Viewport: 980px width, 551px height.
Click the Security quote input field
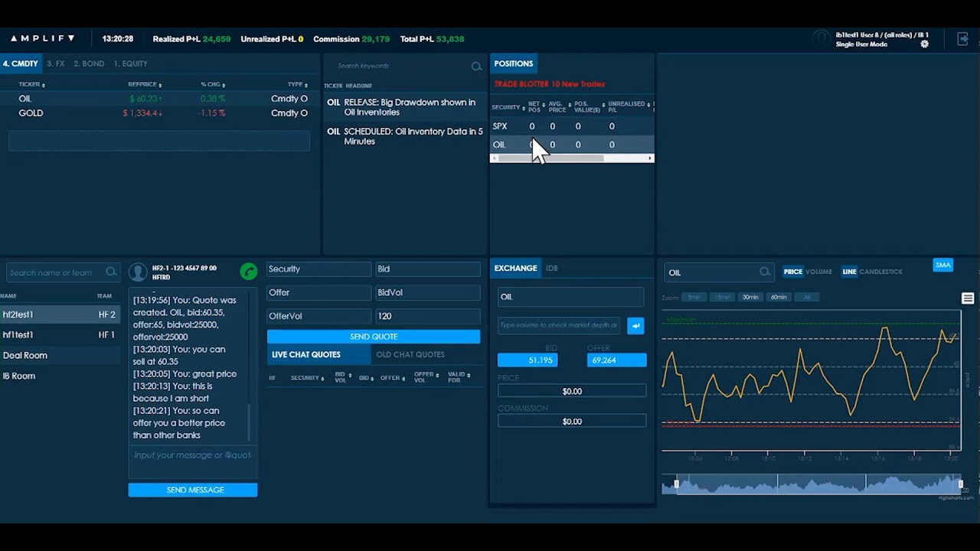[318, 269]
